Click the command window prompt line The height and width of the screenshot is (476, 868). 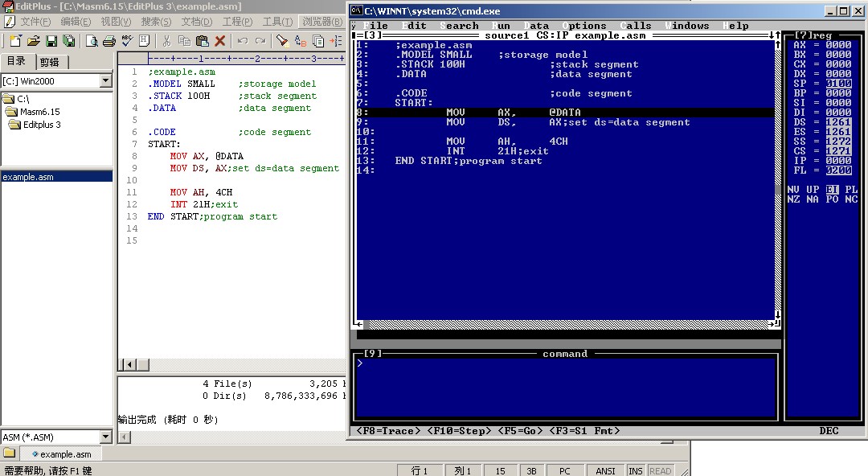565,363
